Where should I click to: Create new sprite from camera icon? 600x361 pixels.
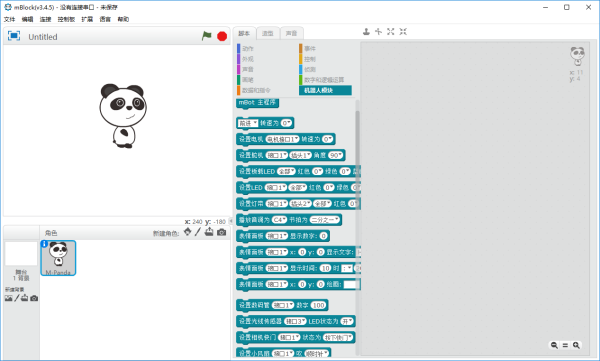coord(222,232)
